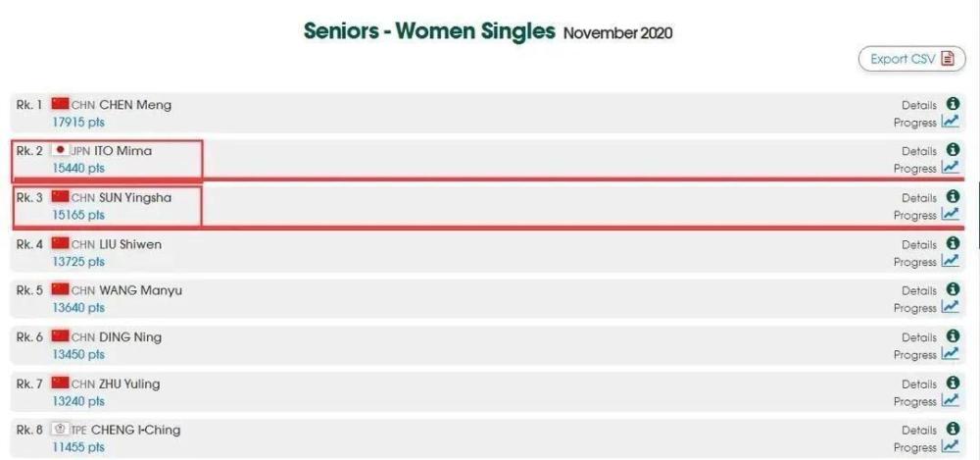
Task: View Progress chart icon for SUN Yingsha
Action: (951, 214)
